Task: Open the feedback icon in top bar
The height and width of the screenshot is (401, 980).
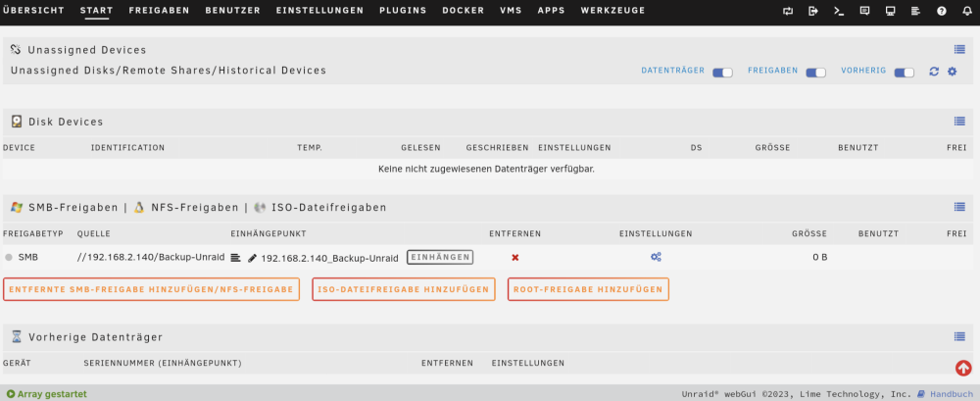Action: pos(864,11)
